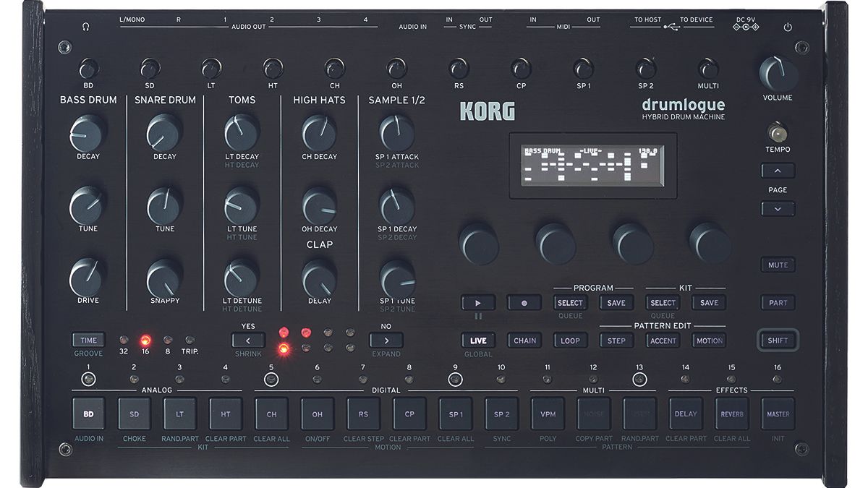Click the headphone jack icon
This screenshot has width=868, height=488.
point(86,27)
